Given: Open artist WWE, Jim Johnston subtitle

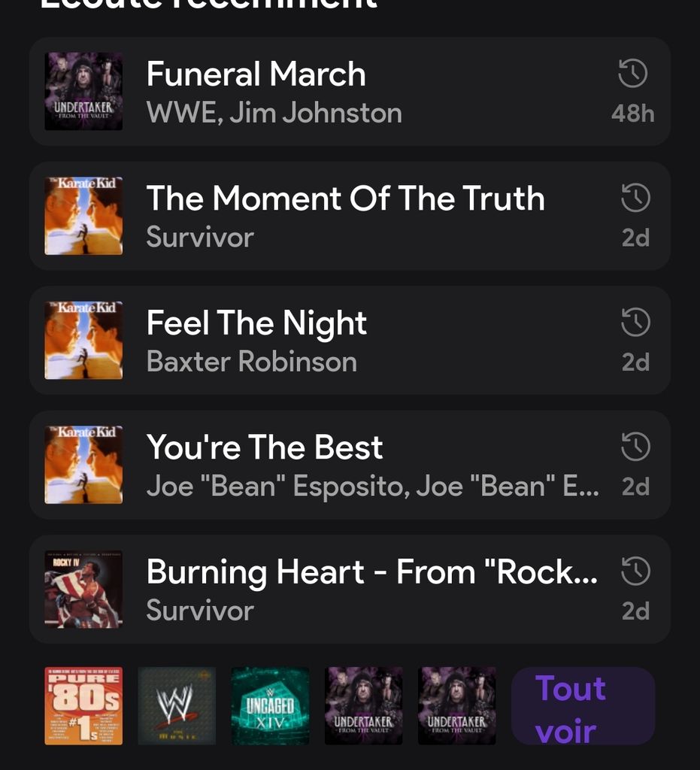Looking at the screenshot, I should pyautogui.click(x=274, y=113).
